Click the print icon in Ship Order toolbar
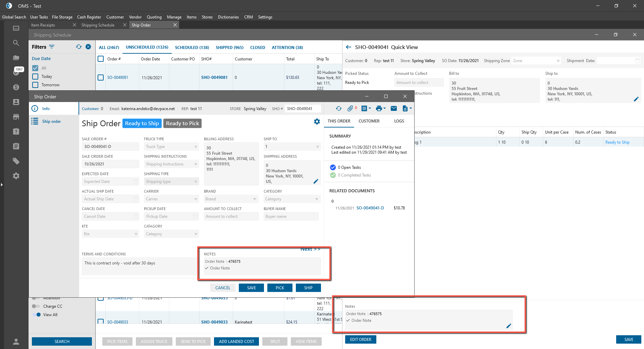The width and height of the screenshot is (644, 349). point(379,108)
